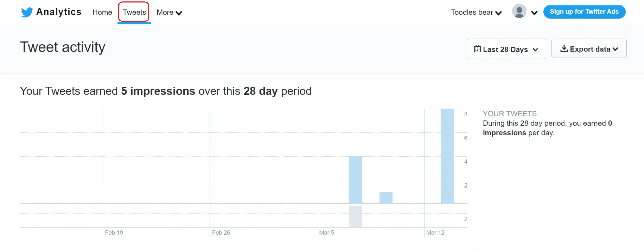
Task: Click the Twitter bird logo
Action: click(x=27, y=12)
